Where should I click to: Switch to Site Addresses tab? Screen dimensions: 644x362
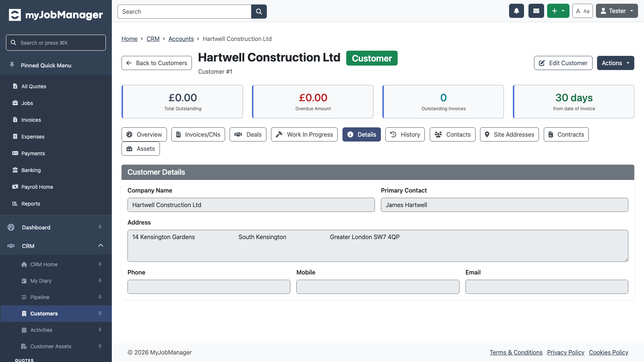point(509,134)
